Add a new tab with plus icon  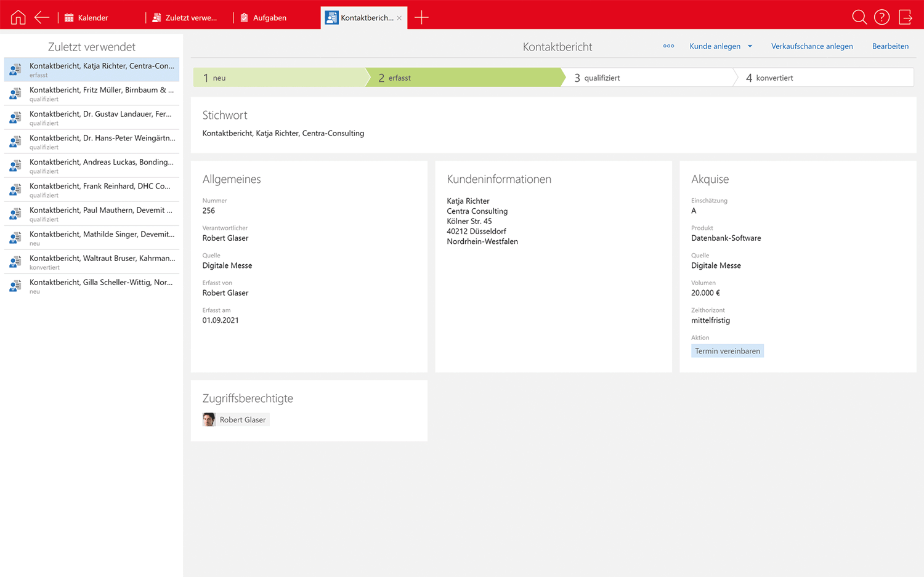[x=421, y=17]
